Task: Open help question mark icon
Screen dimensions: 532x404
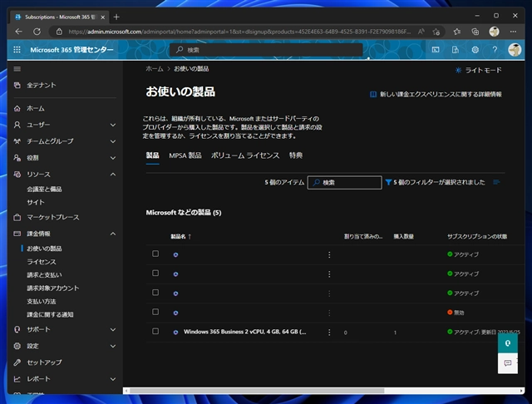Action: [495, 50]
